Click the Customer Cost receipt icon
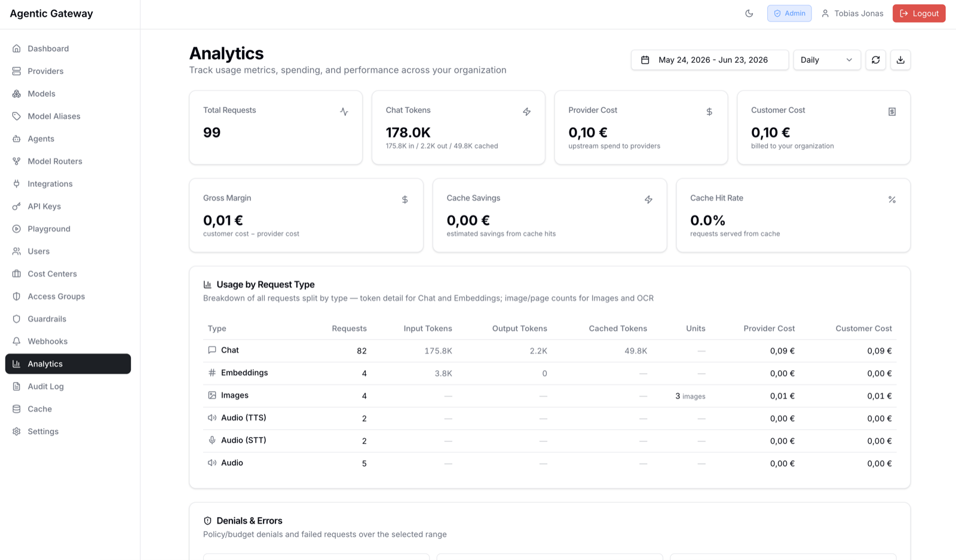Viewport: 956px width, 560px height. click(x=892, y=112)
